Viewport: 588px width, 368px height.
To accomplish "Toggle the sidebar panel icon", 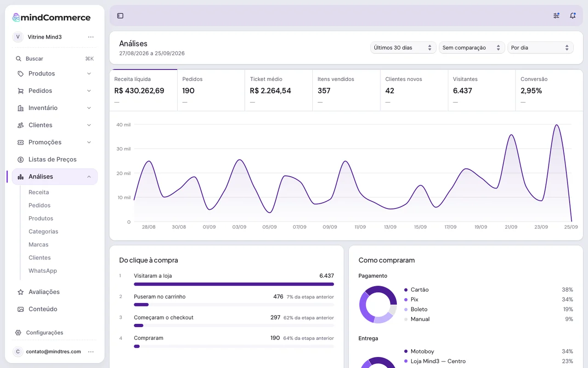I will pos(120,16).
